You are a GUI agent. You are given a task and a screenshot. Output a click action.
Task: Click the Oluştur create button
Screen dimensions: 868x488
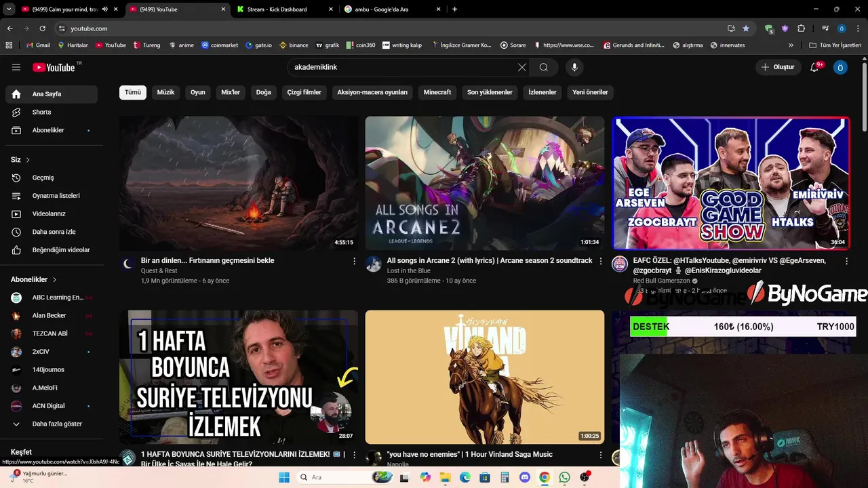point(778,67)
